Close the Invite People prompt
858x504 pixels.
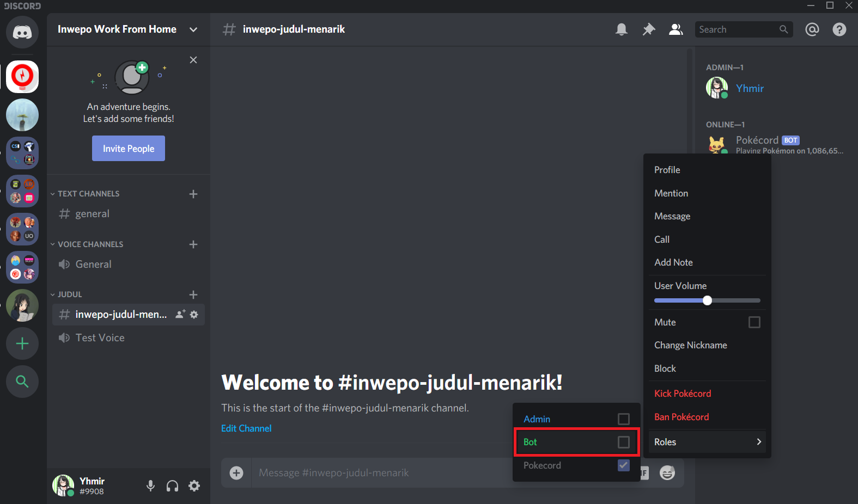193,60
